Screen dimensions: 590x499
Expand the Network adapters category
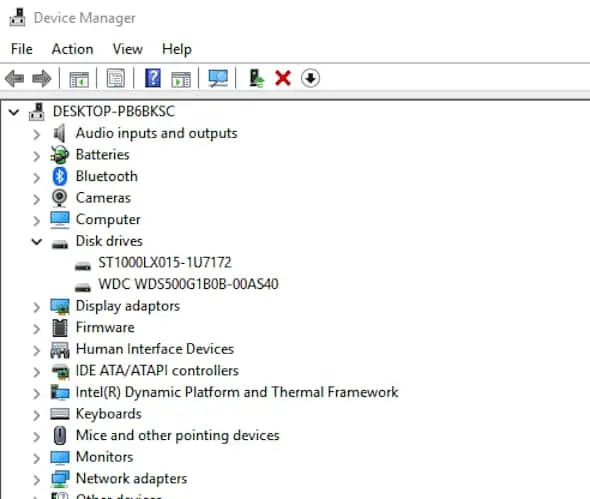[x=36, y=480]
